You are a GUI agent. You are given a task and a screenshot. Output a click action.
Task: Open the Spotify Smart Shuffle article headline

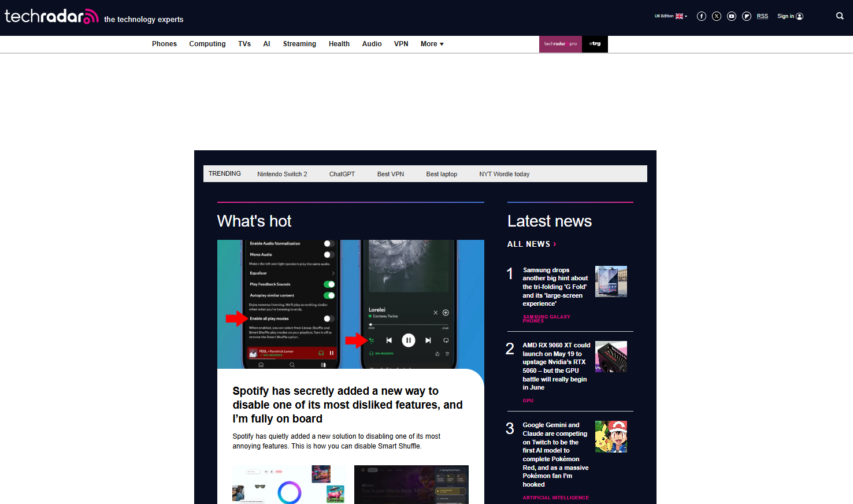347,405
